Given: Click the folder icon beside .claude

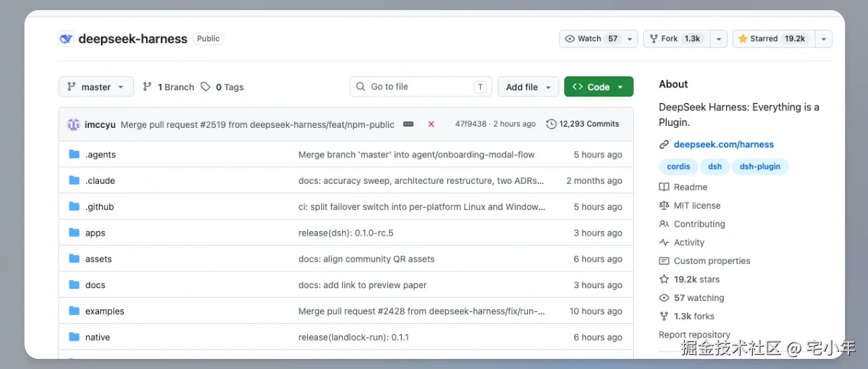Looking at the screenshot, I should click(x=74, y=180).
